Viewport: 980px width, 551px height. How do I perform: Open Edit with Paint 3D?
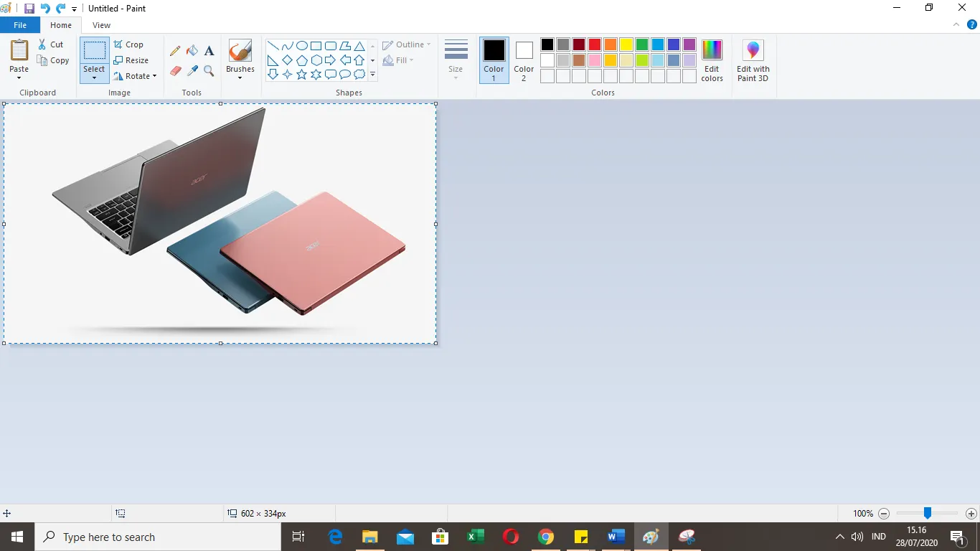pos(753,61)
